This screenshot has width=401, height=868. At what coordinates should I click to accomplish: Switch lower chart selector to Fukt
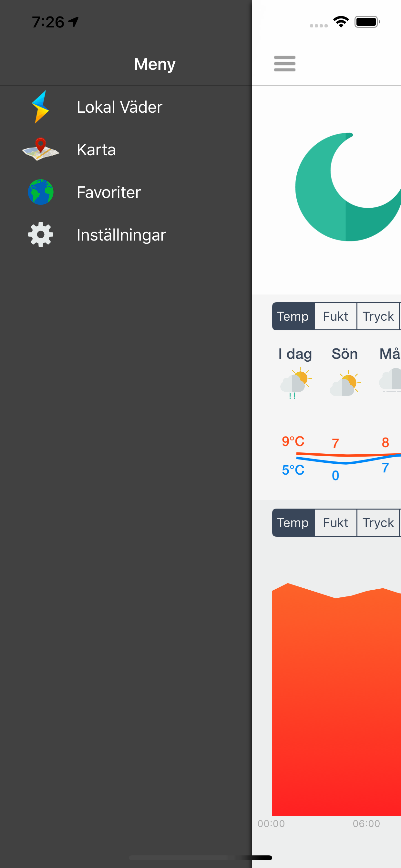335,522
